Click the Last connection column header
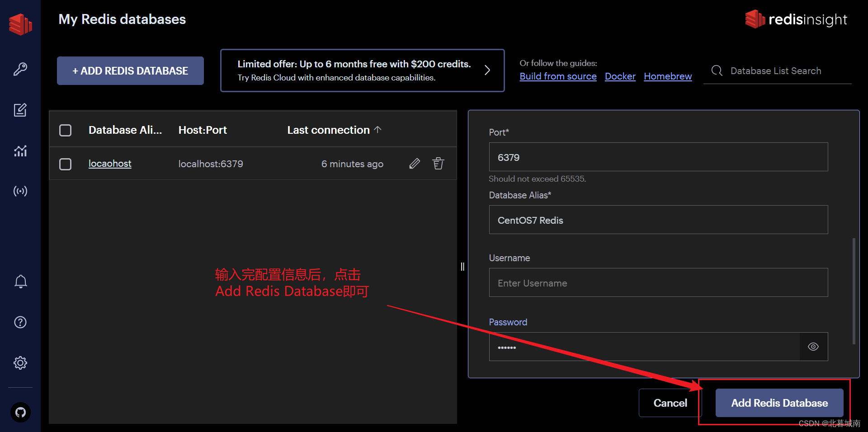Screen dimensions: 868x432 (x=329, y=130)
